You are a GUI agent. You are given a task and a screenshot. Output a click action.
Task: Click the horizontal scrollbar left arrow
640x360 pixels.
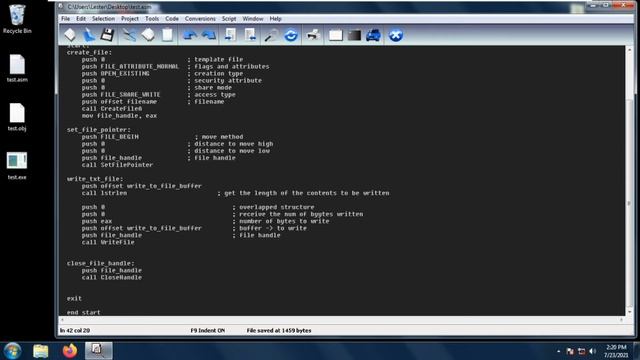point(62,320)
